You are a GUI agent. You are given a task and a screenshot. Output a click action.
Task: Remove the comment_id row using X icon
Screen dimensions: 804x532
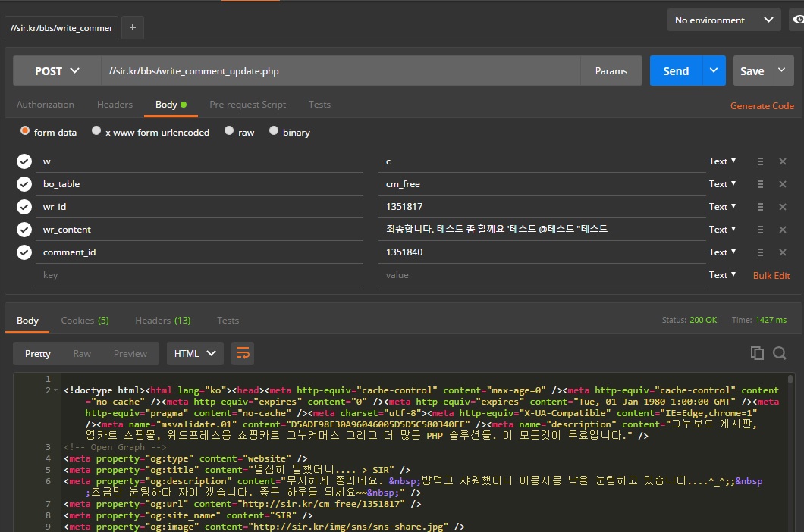pos(782,252)
